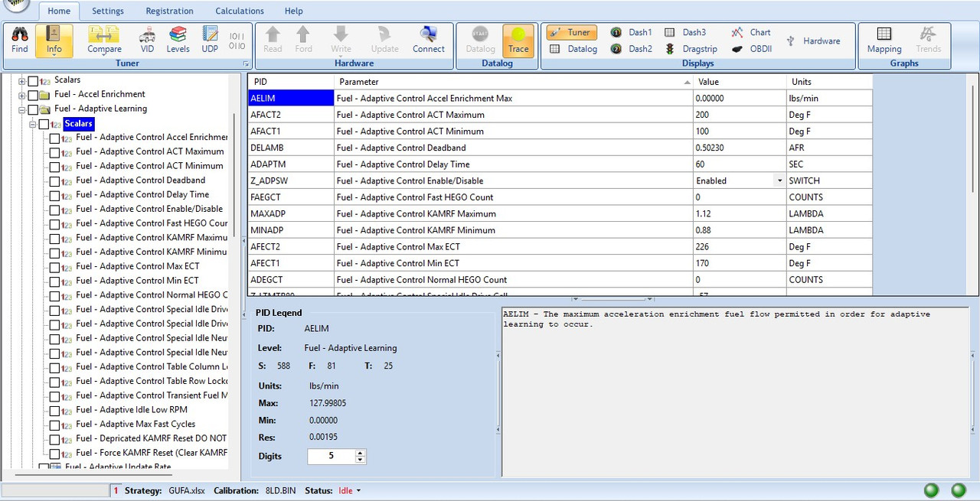Show the Dash1 gauge display
Screen dimensions: 980x501
632,33
